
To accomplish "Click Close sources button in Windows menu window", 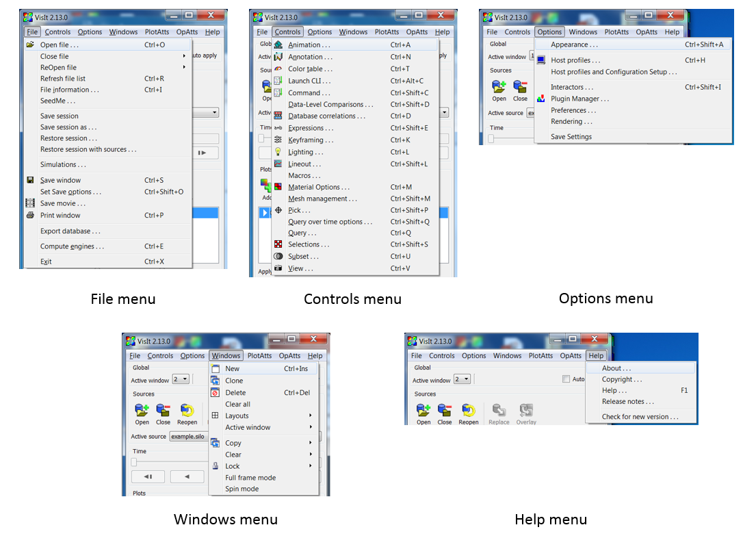I will tap(163, 414).
